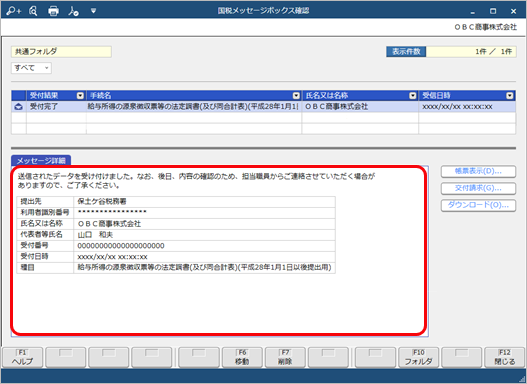The height and width of the screenshot is (384, 527).
Task: Click the 表示件数 count field showing 1件／1件
Action: click(471, 52)
